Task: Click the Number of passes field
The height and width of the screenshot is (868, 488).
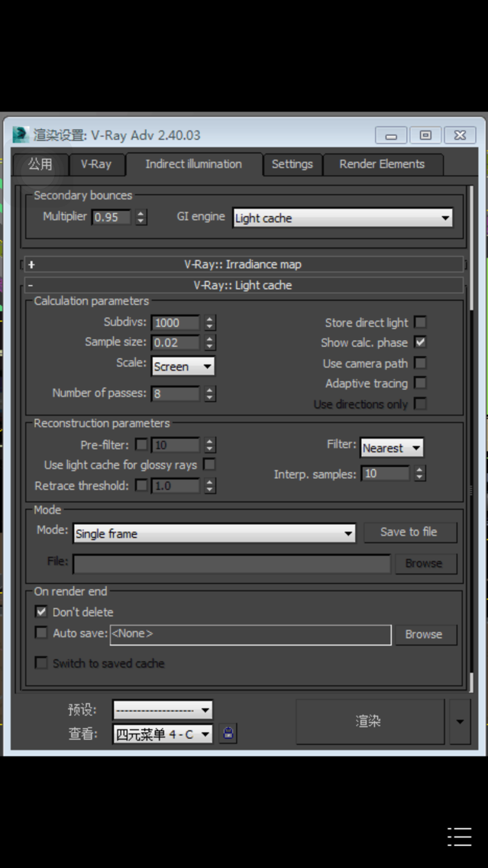Action: click(x=176, y=394)
